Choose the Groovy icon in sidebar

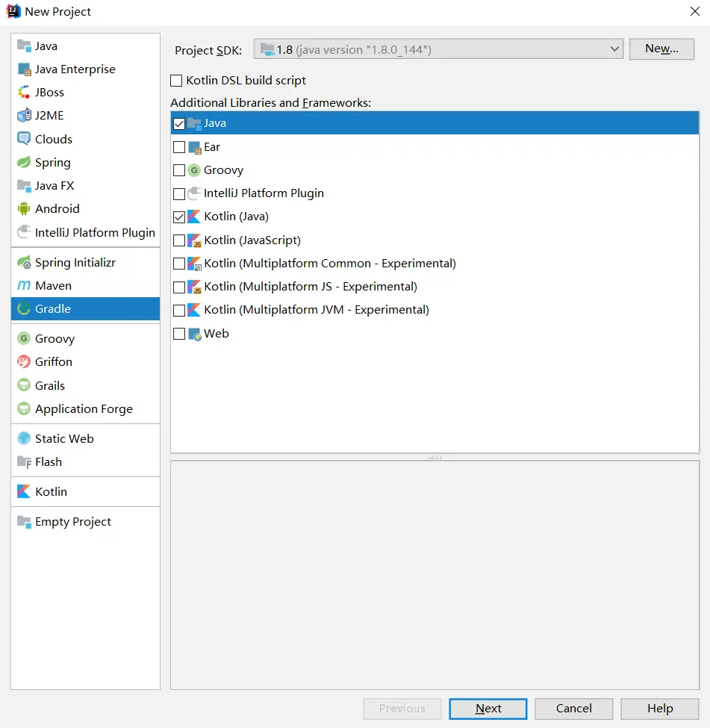point(24,338)
